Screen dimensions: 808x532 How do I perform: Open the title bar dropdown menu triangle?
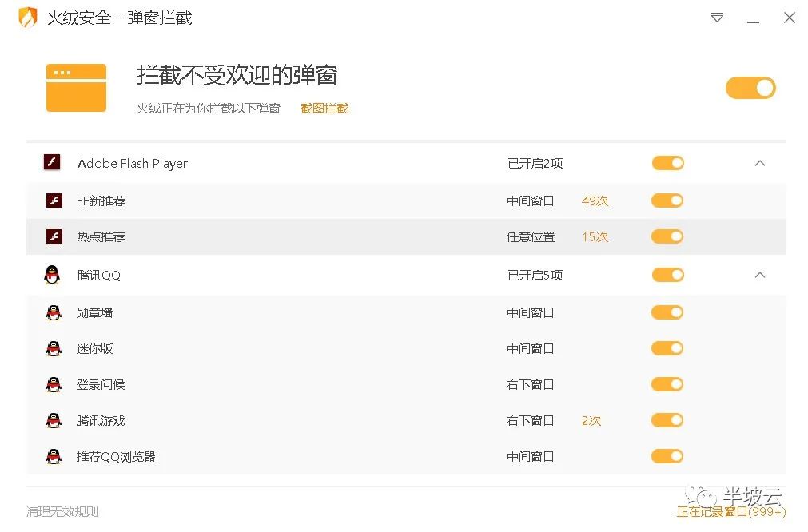[717, 18]
